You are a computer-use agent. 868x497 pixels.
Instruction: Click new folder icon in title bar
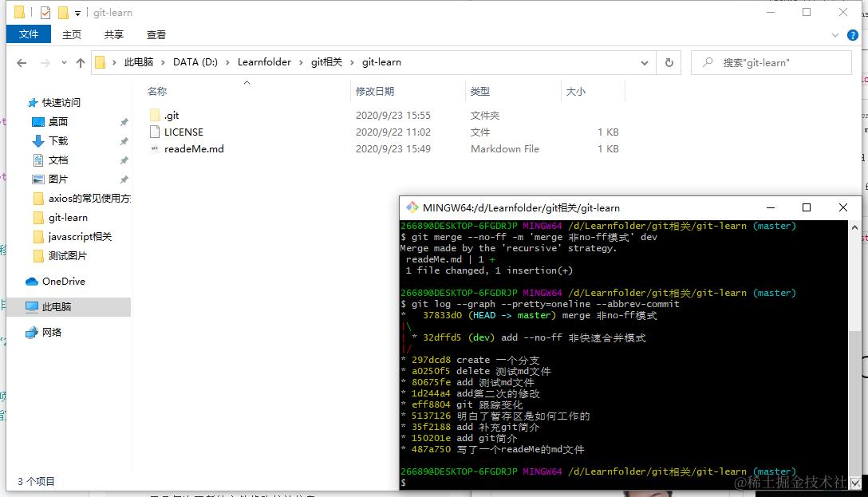[63, 12]
